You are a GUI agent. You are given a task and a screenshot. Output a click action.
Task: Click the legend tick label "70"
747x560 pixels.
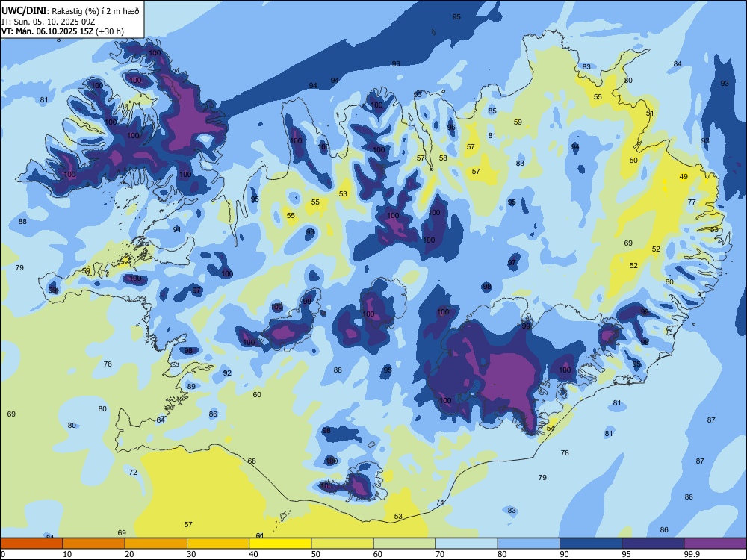(x=440, y=554)
